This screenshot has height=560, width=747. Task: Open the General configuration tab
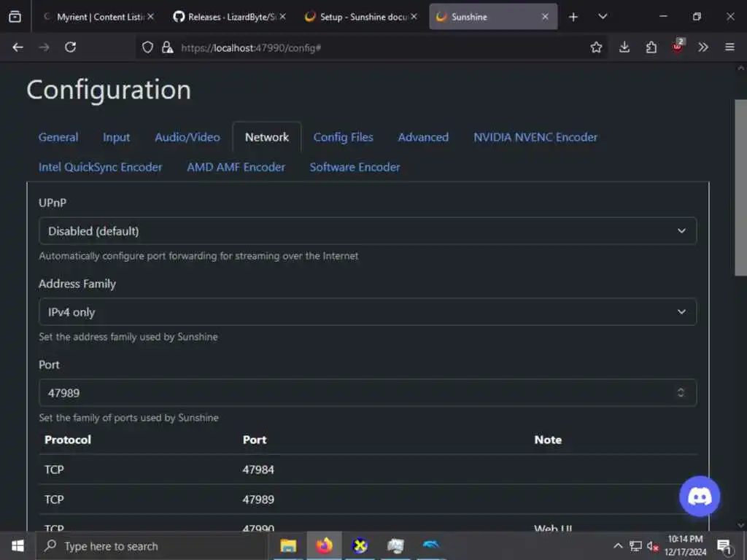pyautogui.click(x=58, y=137)
